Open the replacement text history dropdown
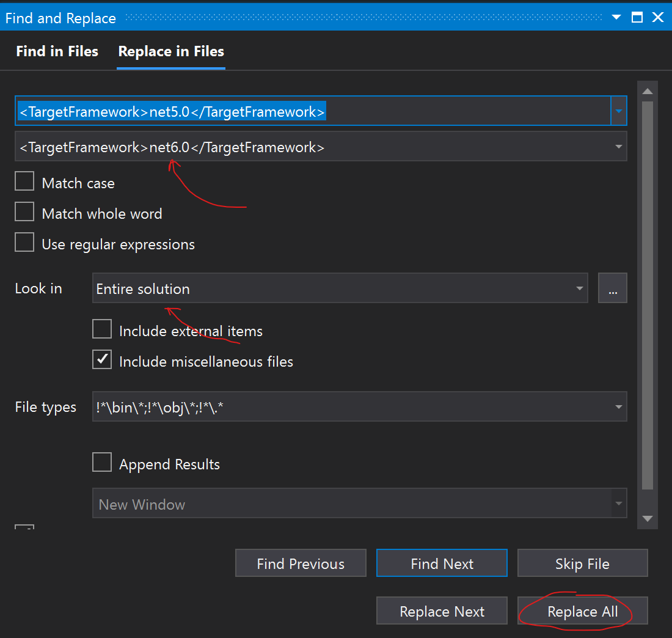Viewport: 672px width, 638px height. pyautogui.click(x=619, y=146)
